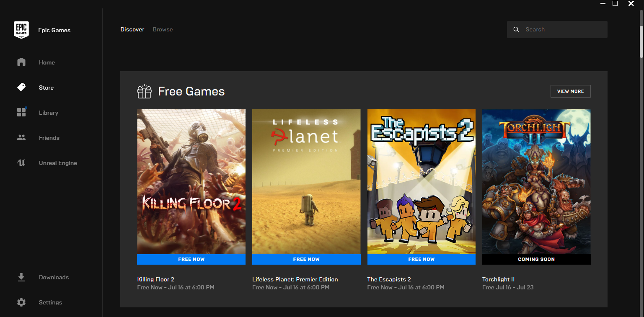Click Coming Soon banner under Torchlight II
Image resolution: width=644 pixels, height=317 pixels.
pyautogui.click(x=536, y=259)
